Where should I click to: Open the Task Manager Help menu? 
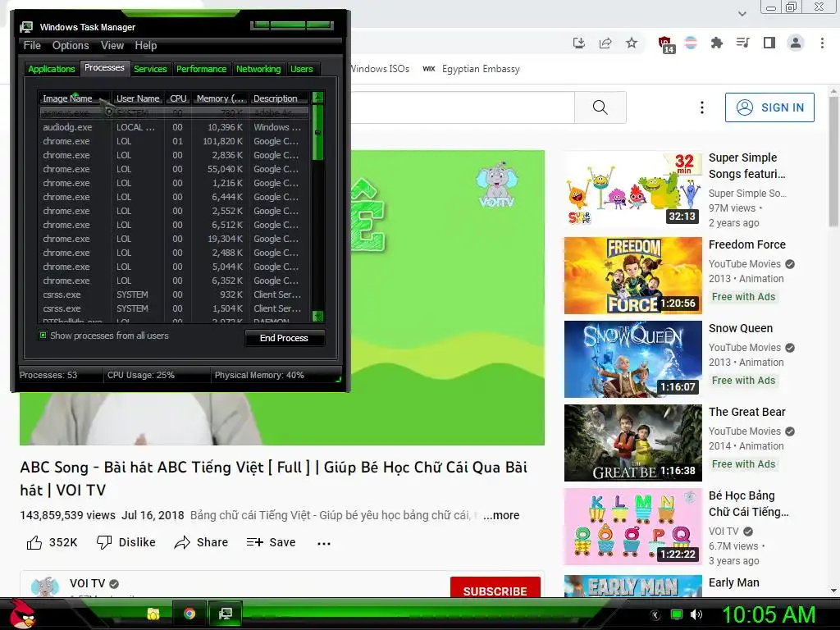tap(146, 46)
